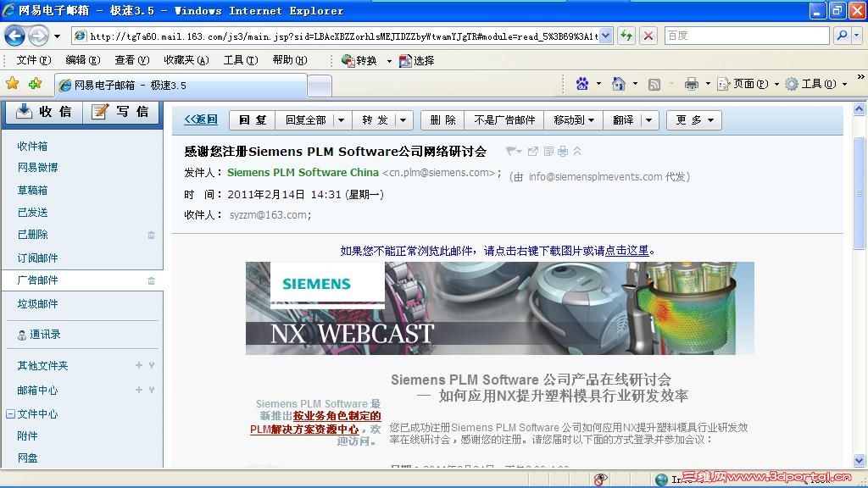Click the 不是广告邮件 button

[504, 120]
